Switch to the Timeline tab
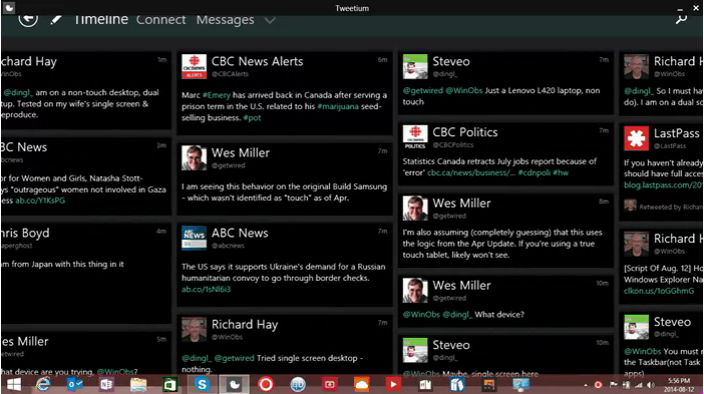This screenshot has height=394, width=704. tap(101, 19)
